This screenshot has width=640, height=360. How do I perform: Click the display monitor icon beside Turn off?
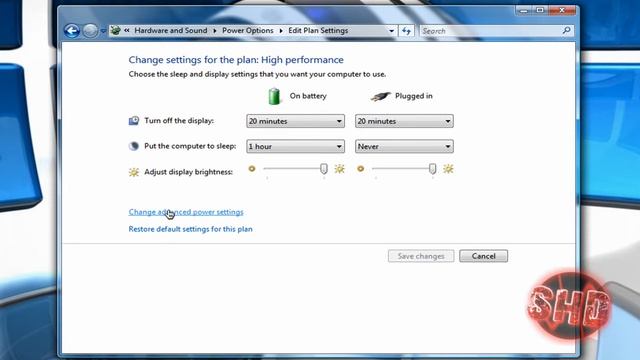pyautogui.click(x=134, y=121)
